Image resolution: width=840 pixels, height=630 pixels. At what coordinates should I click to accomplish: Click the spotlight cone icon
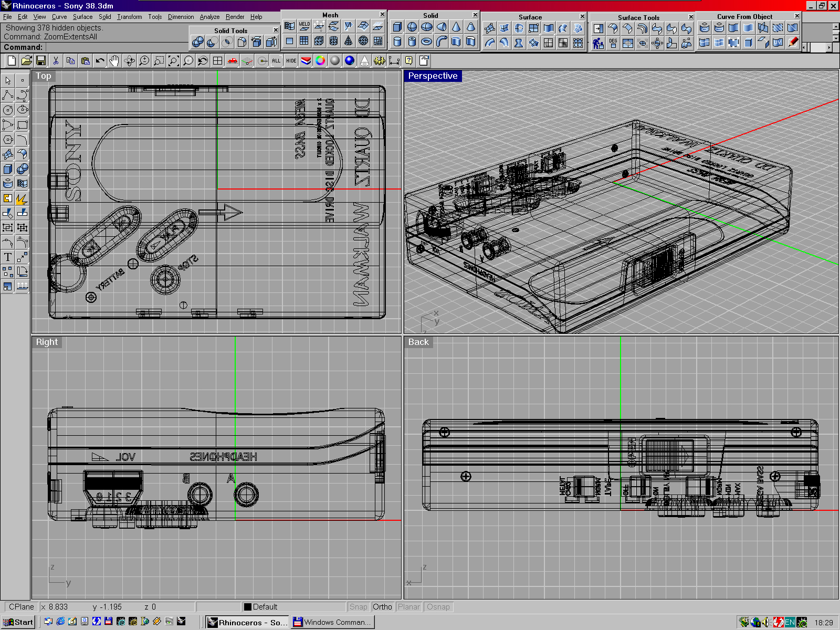(x=364, y=61)
